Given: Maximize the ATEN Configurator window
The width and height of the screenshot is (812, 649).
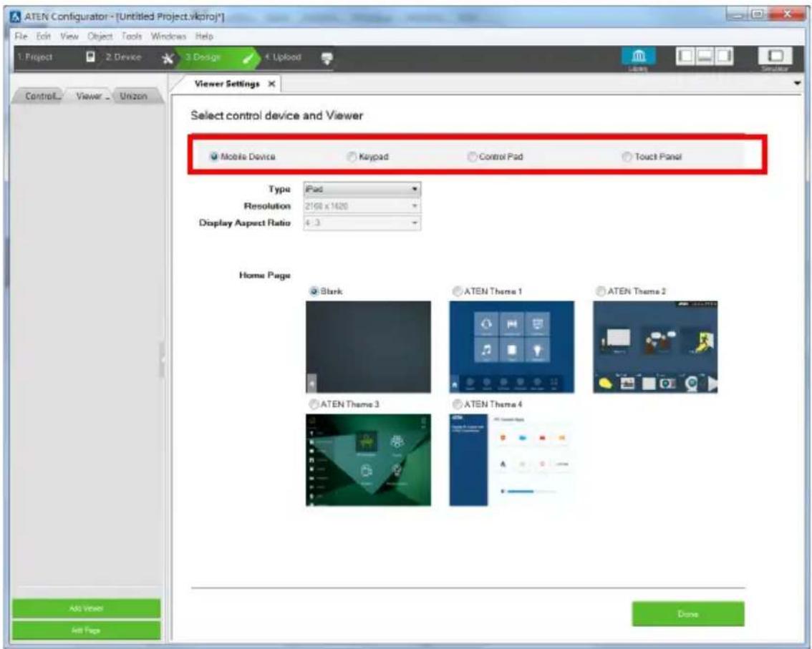Looking at the screenshot, I should coord(757,15).
